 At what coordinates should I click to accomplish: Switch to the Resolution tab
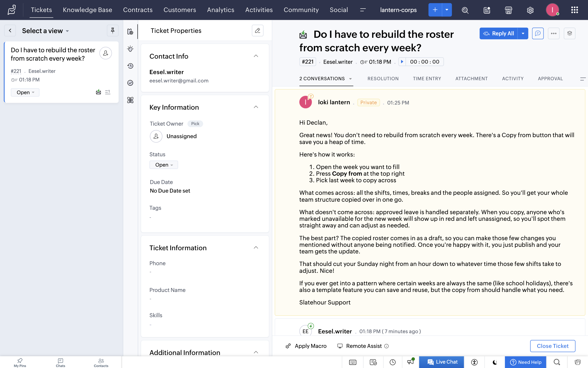383,79
